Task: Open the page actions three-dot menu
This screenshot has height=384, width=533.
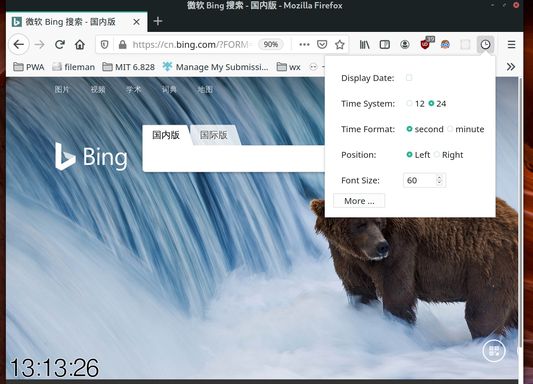Action: pyautogui.click(x=304, y=45)
